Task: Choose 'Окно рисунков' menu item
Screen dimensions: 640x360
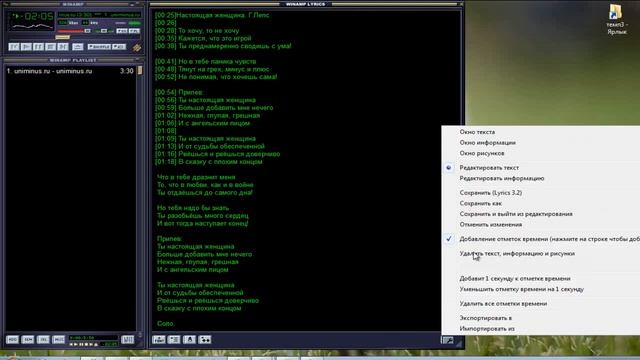Action: pos(482,153)
